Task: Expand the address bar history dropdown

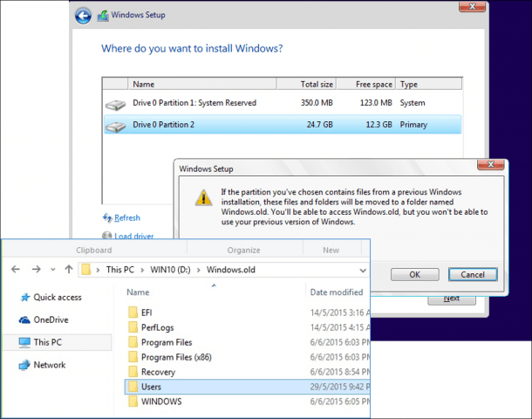Action: (x=363, y=271)
